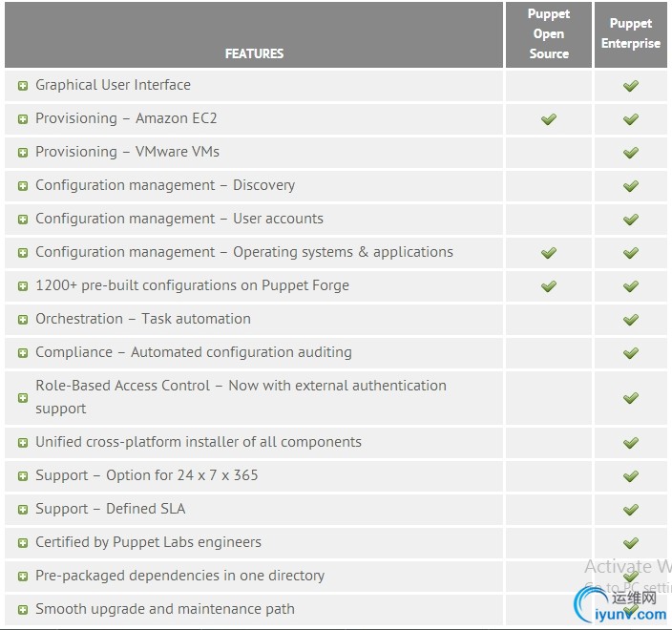Click plus icon beside Compliance – Automated configuration auditing

tap(23, 353)
